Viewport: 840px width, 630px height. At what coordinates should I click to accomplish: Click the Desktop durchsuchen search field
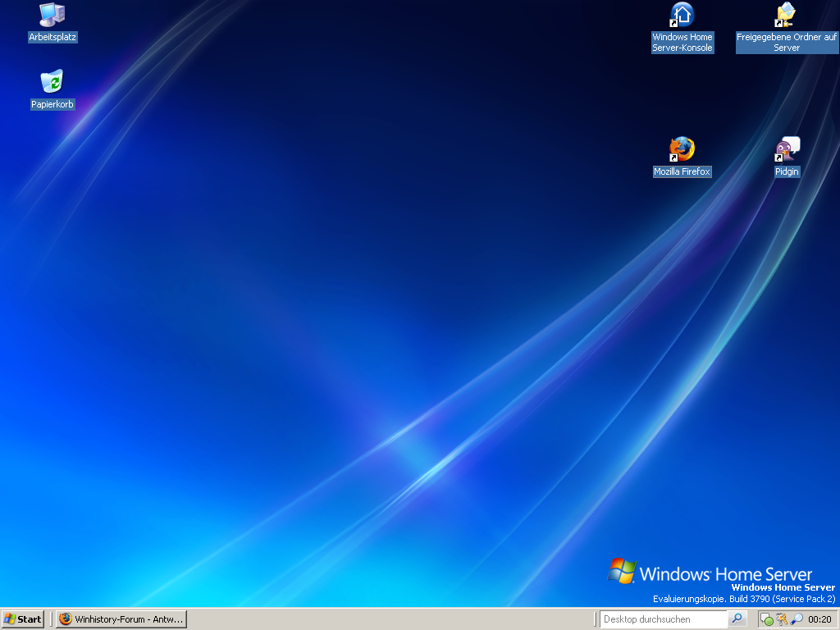pos(663,619)
